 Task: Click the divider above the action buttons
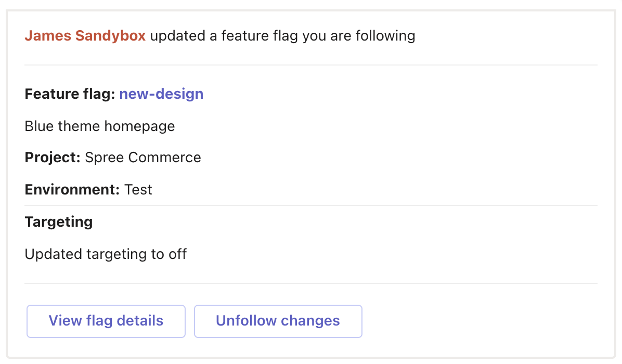[311, 283]
